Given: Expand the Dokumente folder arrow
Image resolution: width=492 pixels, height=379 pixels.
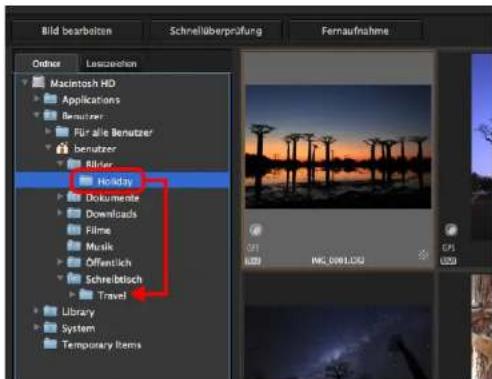Looking at the screenshot, I should coord(60,197).
